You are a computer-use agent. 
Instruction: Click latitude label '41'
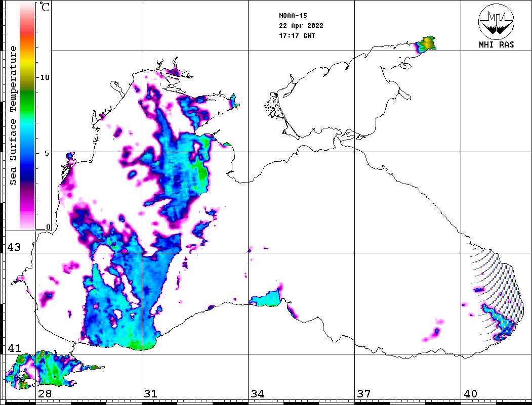tap(14, 348)
